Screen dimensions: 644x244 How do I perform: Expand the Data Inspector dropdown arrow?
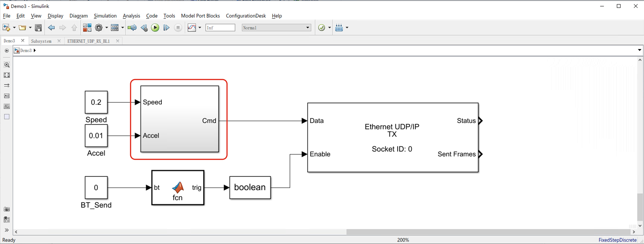tap(200, 27)
